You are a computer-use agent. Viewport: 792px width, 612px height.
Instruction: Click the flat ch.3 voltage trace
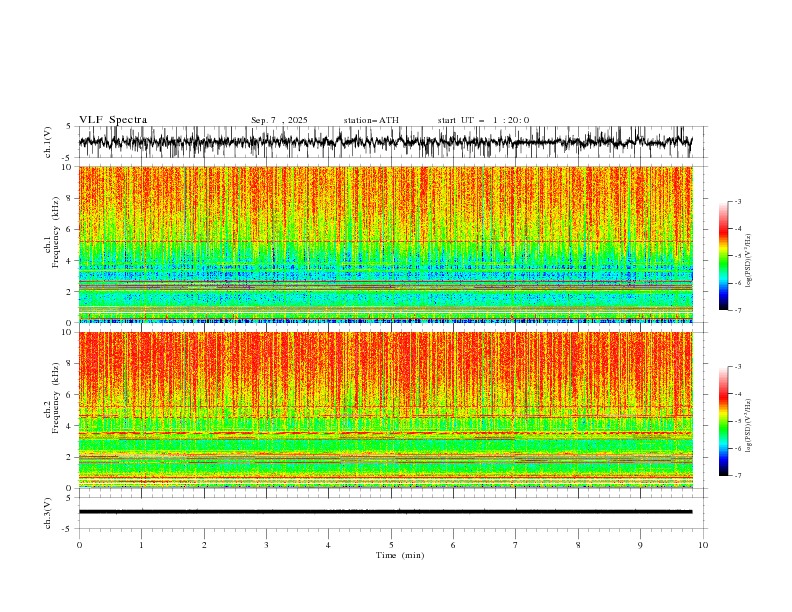385,512
